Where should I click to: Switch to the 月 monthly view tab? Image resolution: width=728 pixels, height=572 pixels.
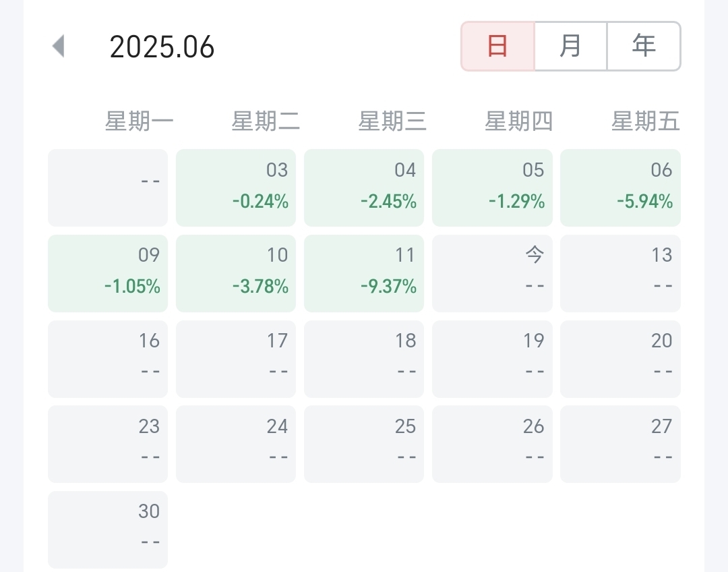point(571,46)
